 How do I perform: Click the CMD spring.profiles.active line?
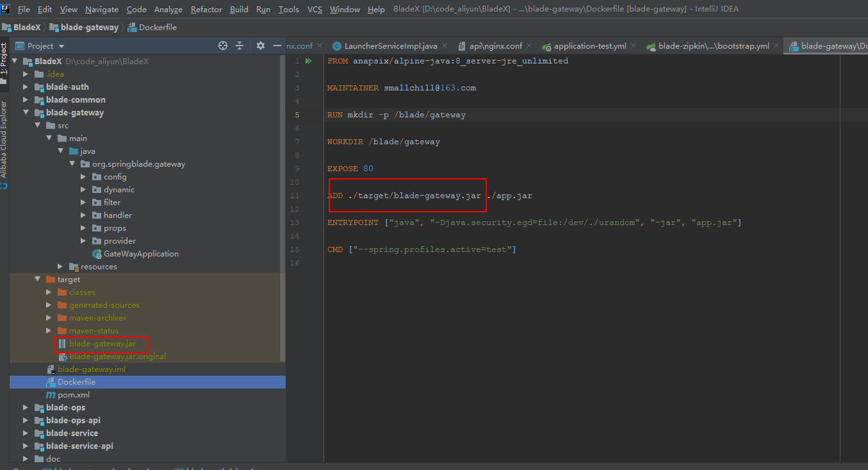point(422,249)
